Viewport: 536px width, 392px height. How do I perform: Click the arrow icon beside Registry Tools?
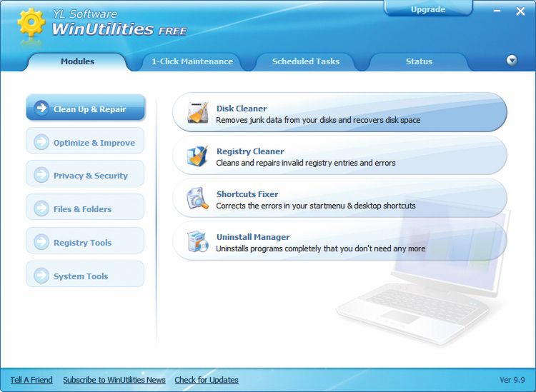point(41,242)
